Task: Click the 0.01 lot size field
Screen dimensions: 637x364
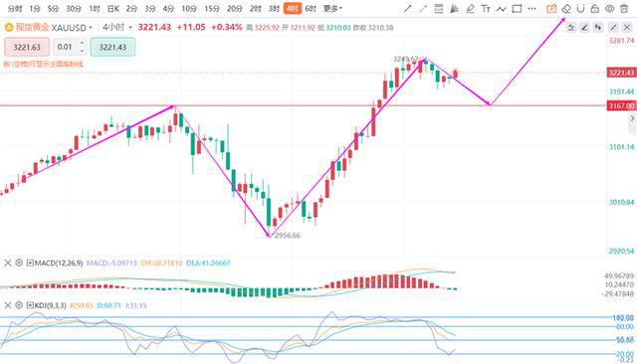Action: tap(65, 47)
